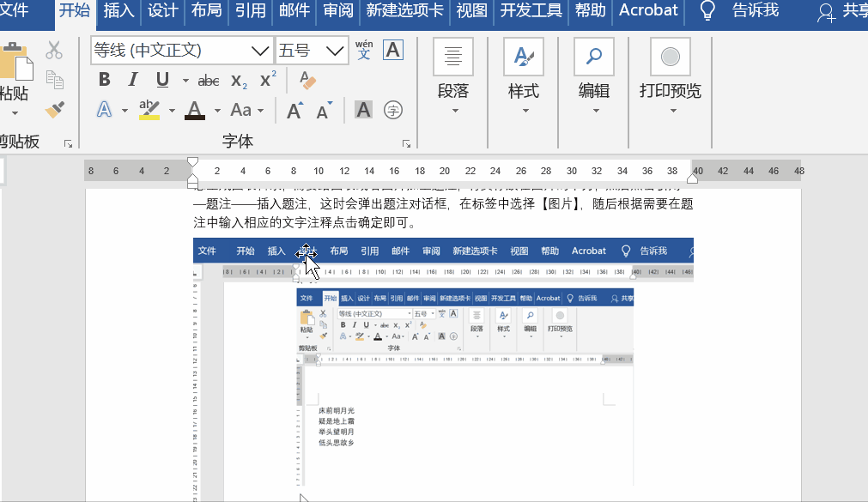868x502 pixels.
Task: Open Text Effects dropdown arrow
Action: (124, 111)
